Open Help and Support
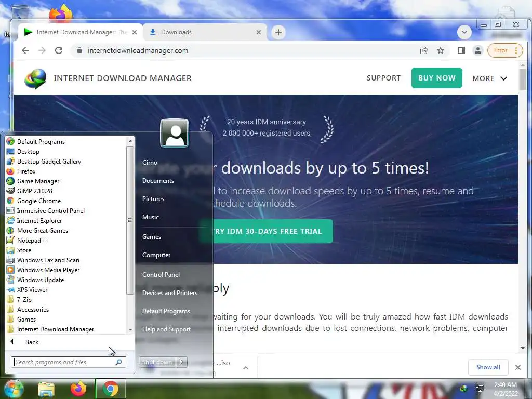The width and height of the screenshot is (532, 399). [x=167, y=329]
